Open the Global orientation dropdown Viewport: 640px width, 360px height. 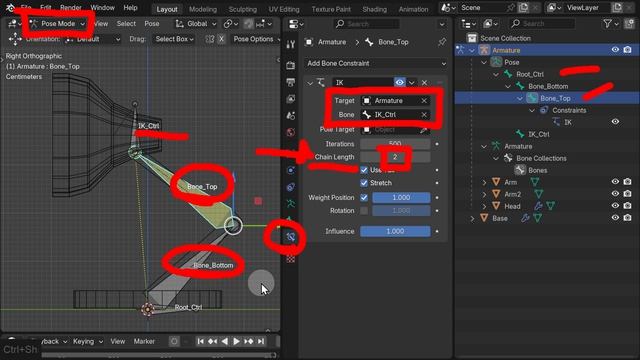point(196,24)
